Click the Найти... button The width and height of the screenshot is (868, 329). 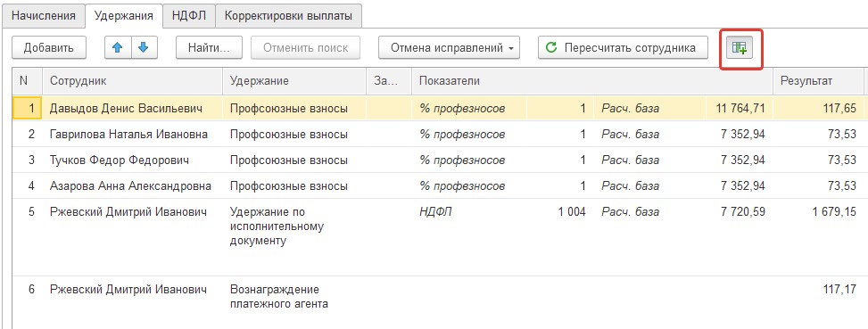(209, 48)
